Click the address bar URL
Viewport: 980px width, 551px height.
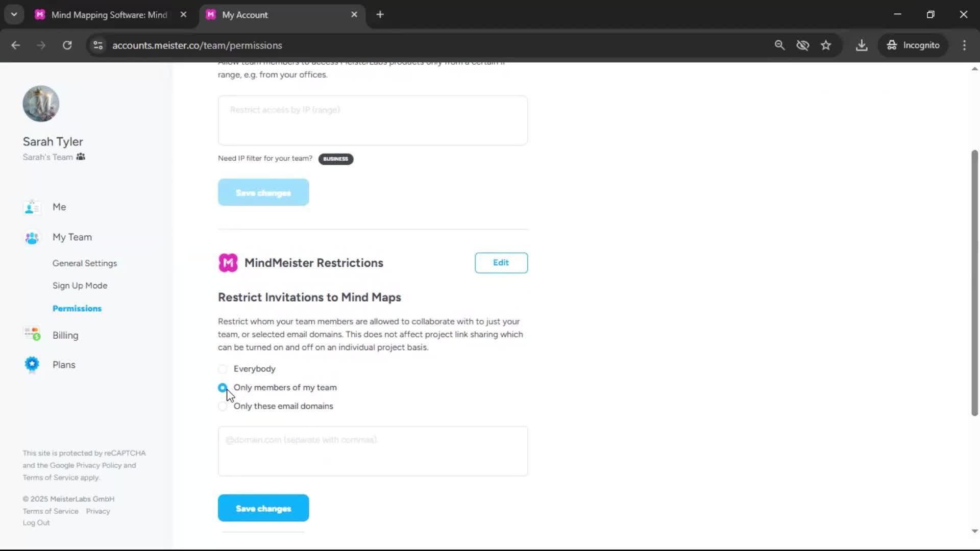coord(197,45)
